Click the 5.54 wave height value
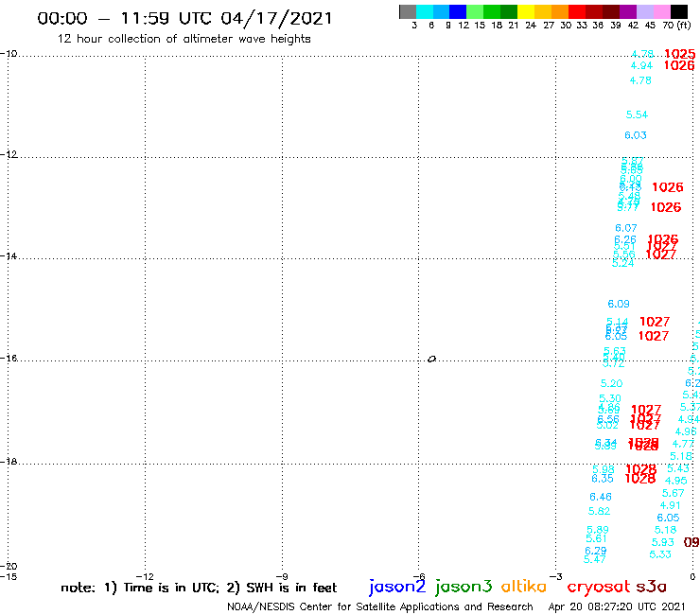This screenshot has width=700, height=615. 637,114
